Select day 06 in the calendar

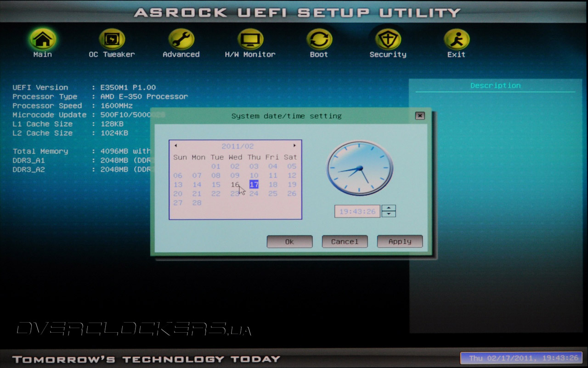178,176
